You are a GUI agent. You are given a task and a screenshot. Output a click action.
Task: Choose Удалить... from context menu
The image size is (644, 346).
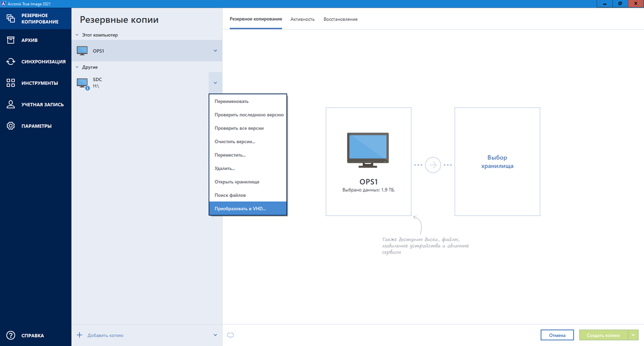pos(248,168)
